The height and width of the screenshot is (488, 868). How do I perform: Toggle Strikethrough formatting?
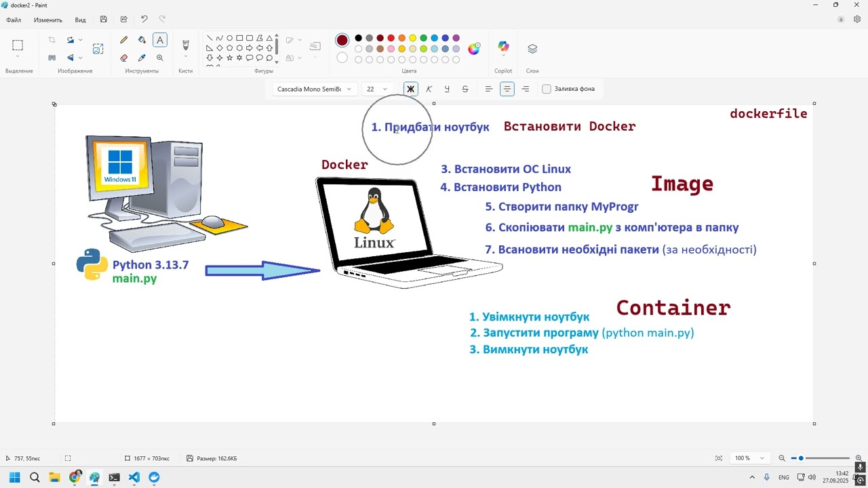pos(465,89)
